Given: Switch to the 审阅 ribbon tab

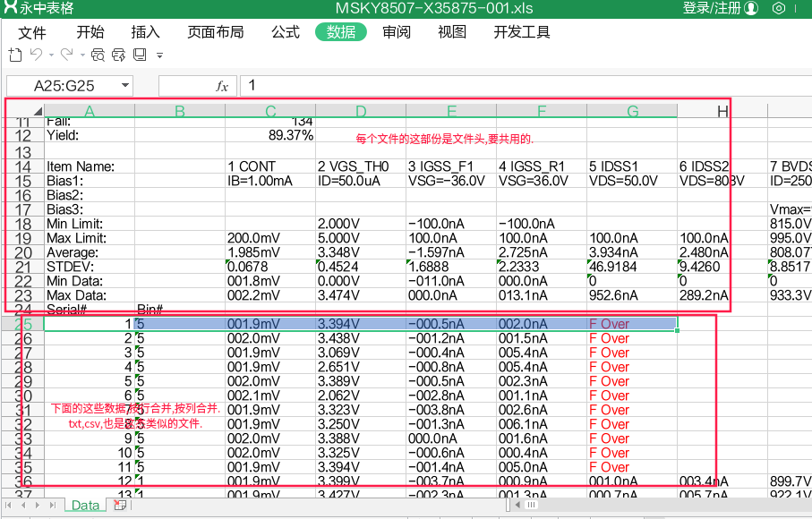Looking at the screenshot, I should pos(397,32).
